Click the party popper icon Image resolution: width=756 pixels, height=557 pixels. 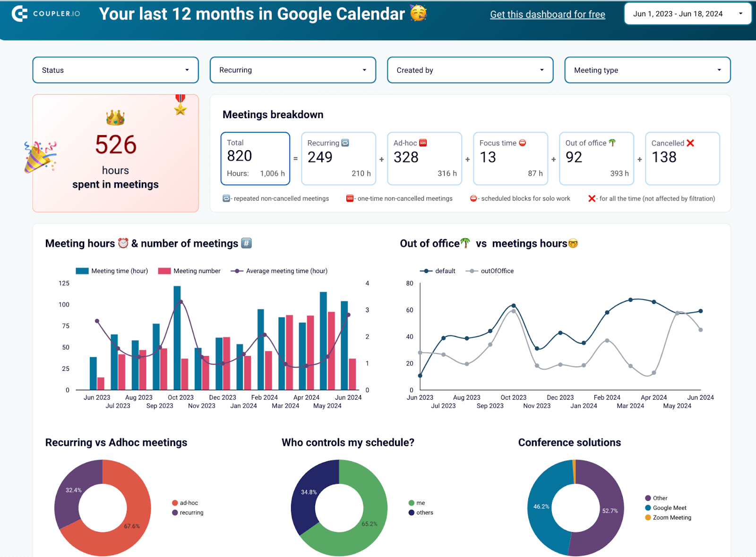click(x=40, y=156)
